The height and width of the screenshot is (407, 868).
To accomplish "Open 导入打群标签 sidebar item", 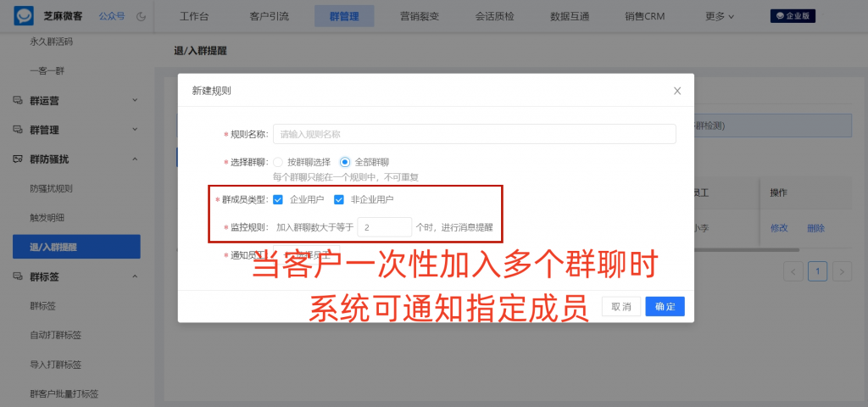I will pyautogui.click(x=55, y=365).
